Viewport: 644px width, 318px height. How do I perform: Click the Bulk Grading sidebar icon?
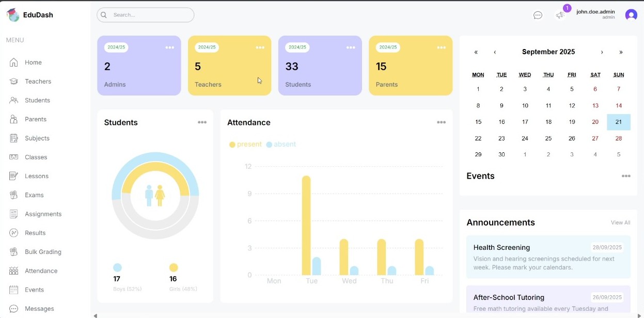tap(14, 252)
